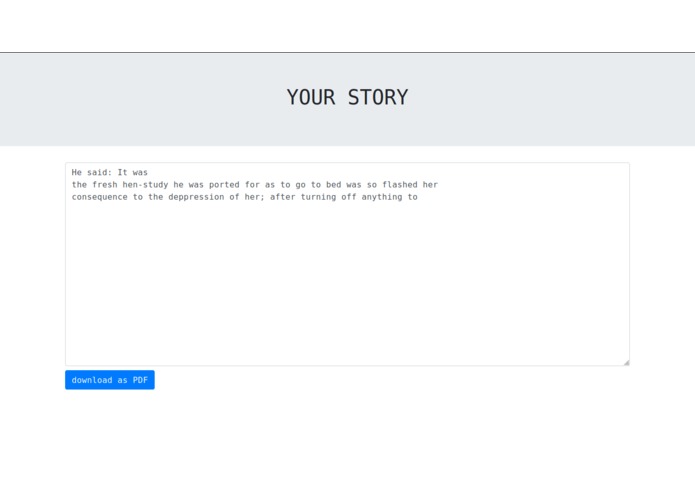Click the text line 'He said: It was'

tap(109, 172)
